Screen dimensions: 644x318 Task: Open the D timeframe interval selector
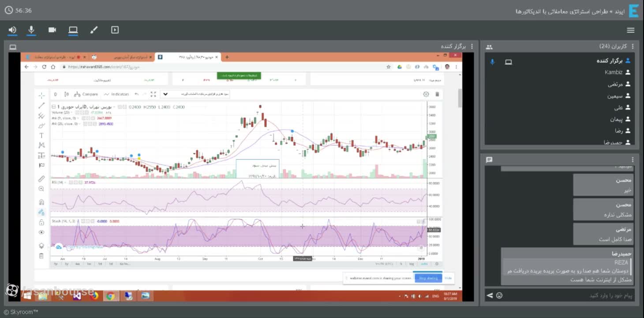coord(56,94)
